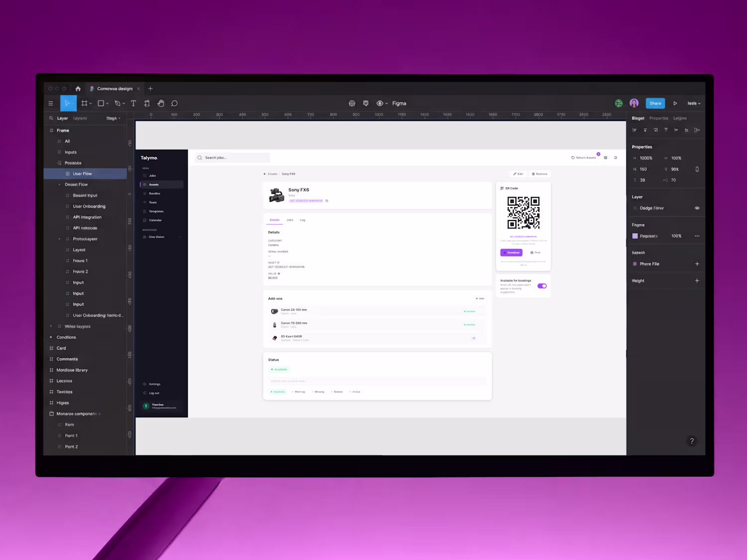Select the Rectangle shape tool
The height and width of the screenshot is (560, 747).
(x=101, y=104)
